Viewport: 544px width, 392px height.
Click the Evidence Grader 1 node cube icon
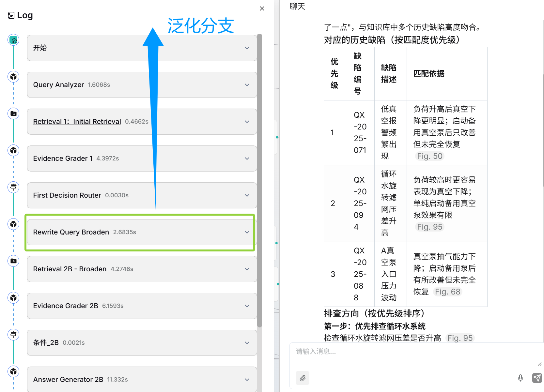pos(13,151)
